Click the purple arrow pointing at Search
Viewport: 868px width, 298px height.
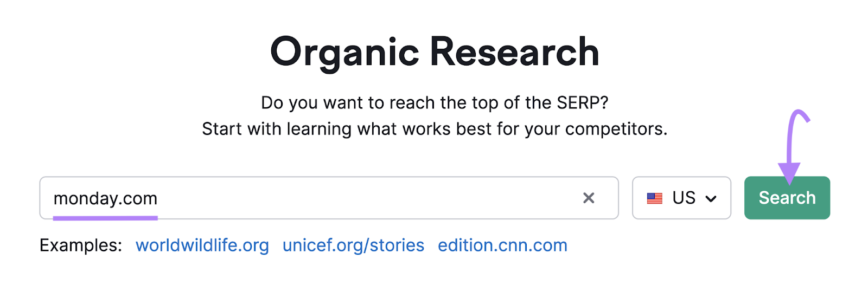(790, 146)
